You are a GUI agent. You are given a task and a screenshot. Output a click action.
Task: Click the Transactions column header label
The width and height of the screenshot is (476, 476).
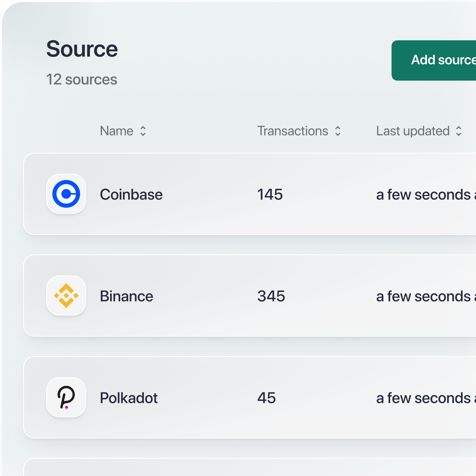(x=293, y=131)
